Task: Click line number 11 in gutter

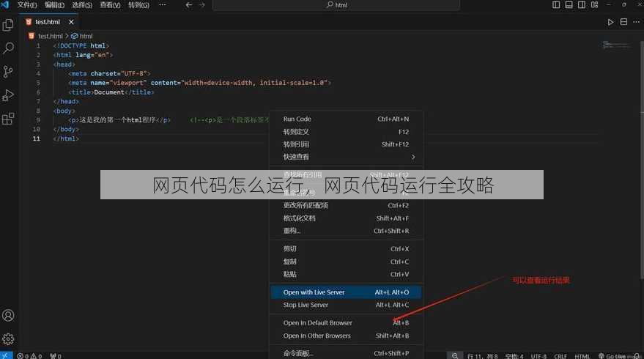Action: click(37, 138)
